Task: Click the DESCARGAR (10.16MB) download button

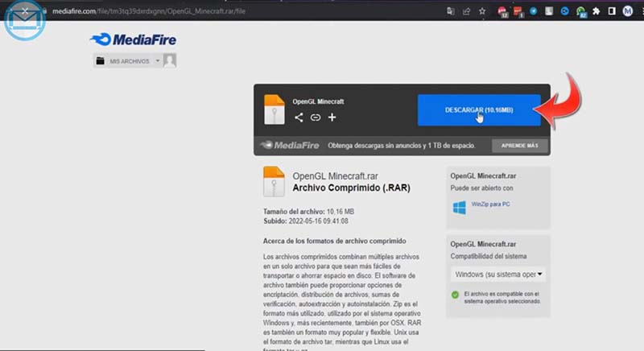Action: (479, 110)
